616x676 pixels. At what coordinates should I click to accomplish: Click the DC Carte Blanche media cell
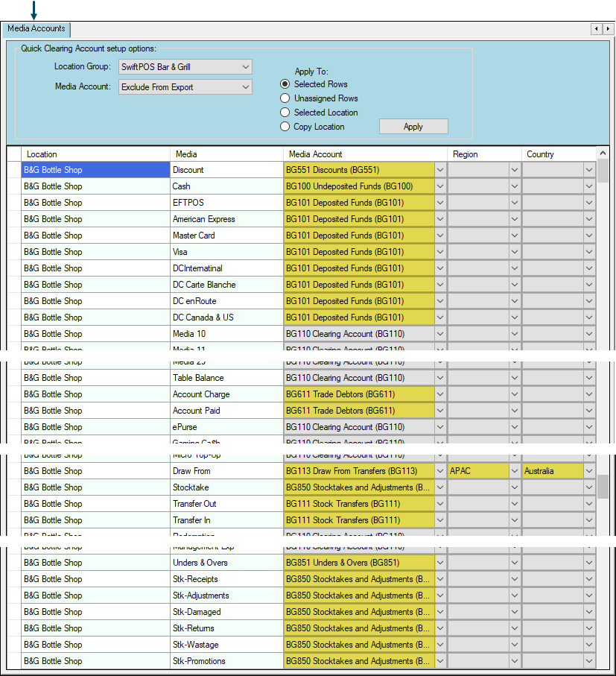(x=226, y=285)
